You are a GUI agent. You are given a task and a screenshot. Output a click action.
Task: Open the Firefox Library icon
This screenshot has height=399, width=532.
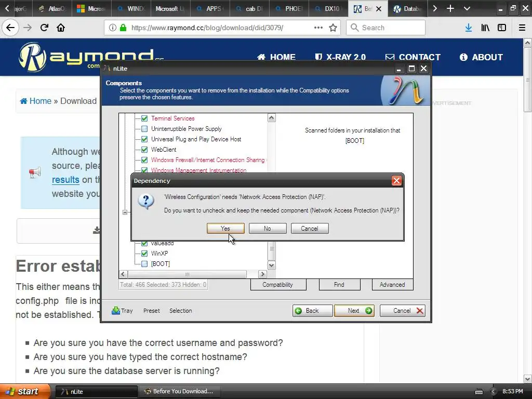click(485, 28)
